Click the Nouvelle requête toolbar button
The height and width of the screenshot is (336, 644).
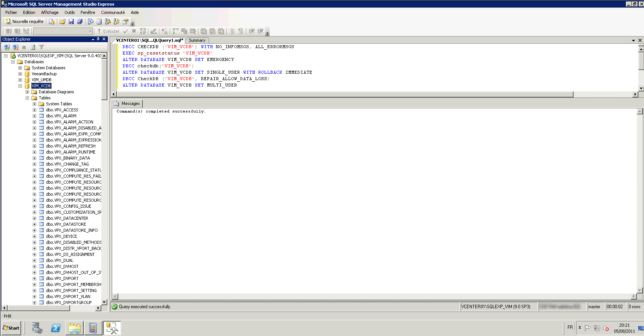[24, 21]
